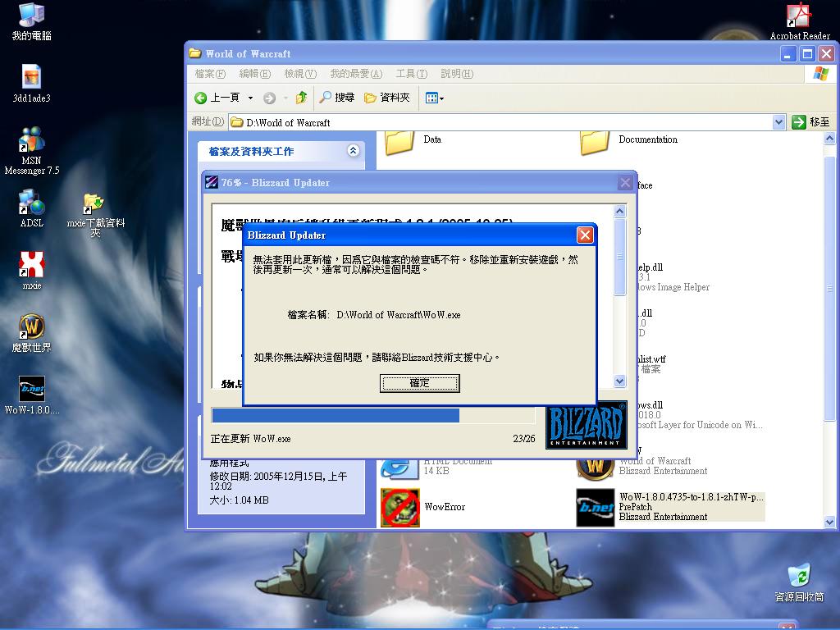Viewport: 840px width, 630px height.
Task: Click the 檔案名稱 path D:\World of Warcraft\WoW.exe
Action: click(399, 315)
